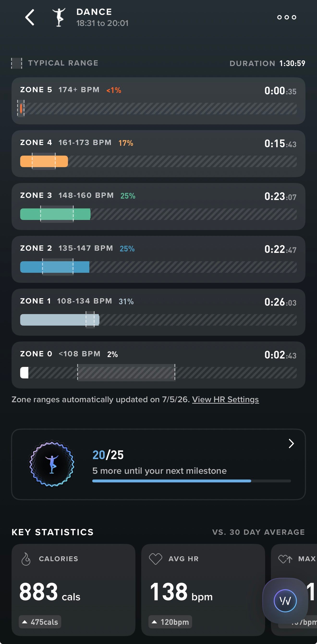The width and height of the screenshot is (317, 644).
Task: Open the 138 bpm Avg HR card
Action: click(x=203, y=590)
